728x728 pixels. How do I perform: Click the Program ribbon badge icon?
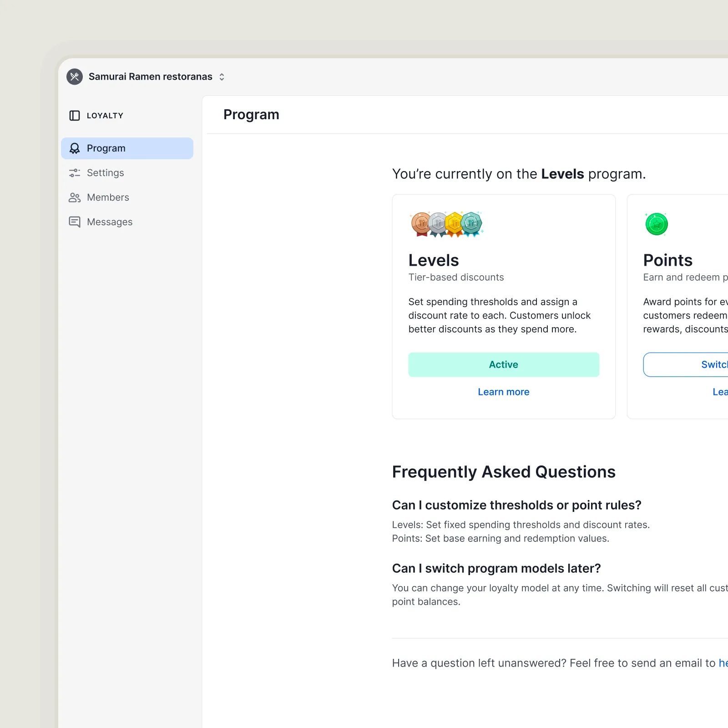75,148
